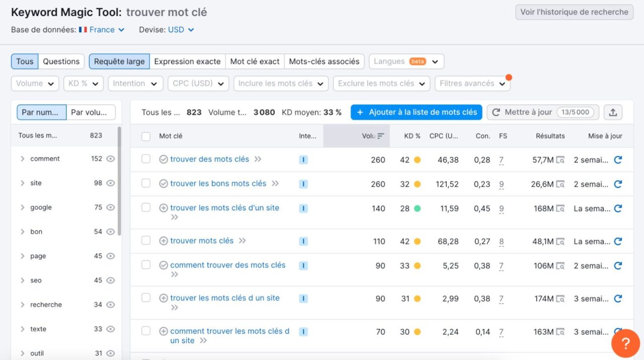Click the informational intent badge on first row

coord(303,159)
